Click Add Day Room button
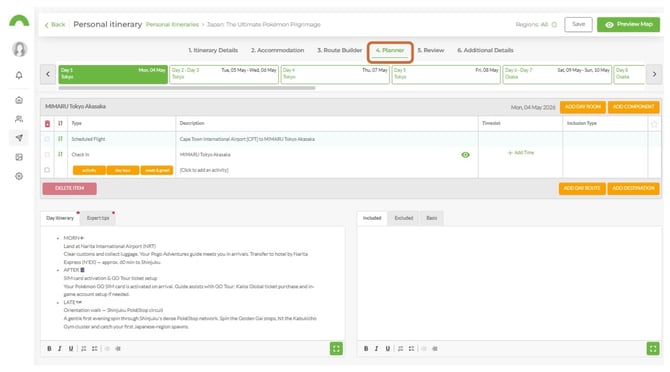The width and height of the screenshot is (670, 372). tap(582, 107)
